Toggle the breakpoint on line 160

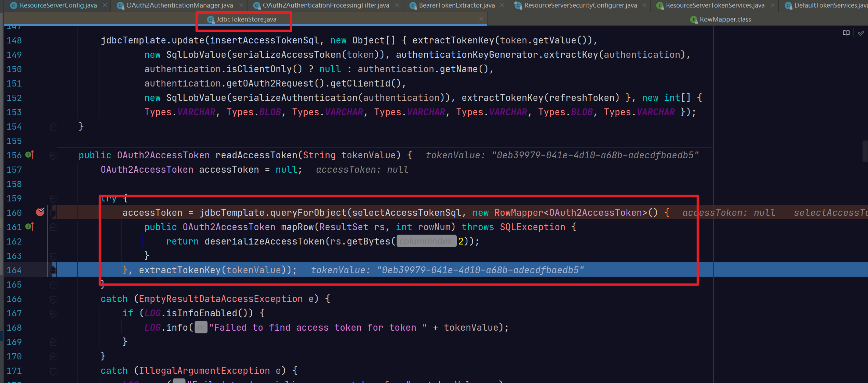tap(40, 212)
